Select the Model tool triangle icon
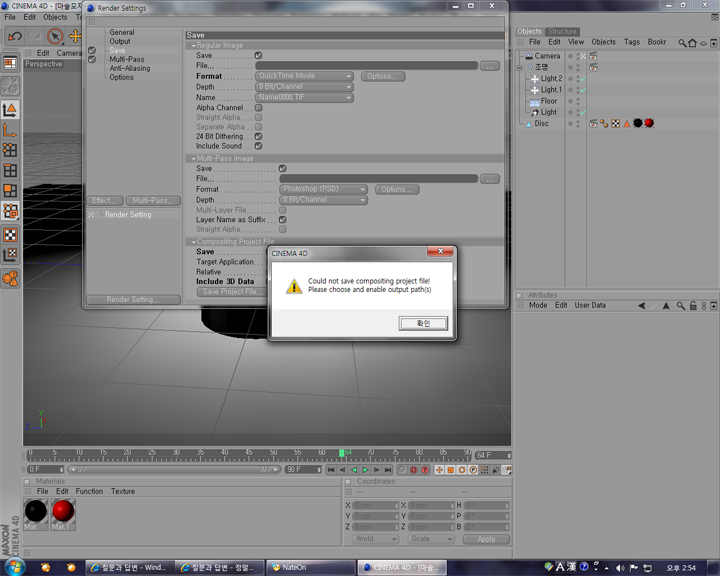The image size is (720, 576). tap(10, 109)
